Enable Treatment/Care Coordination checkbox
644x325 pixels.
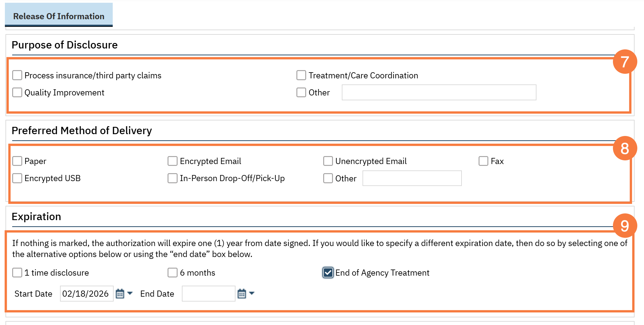coord(301,75)
